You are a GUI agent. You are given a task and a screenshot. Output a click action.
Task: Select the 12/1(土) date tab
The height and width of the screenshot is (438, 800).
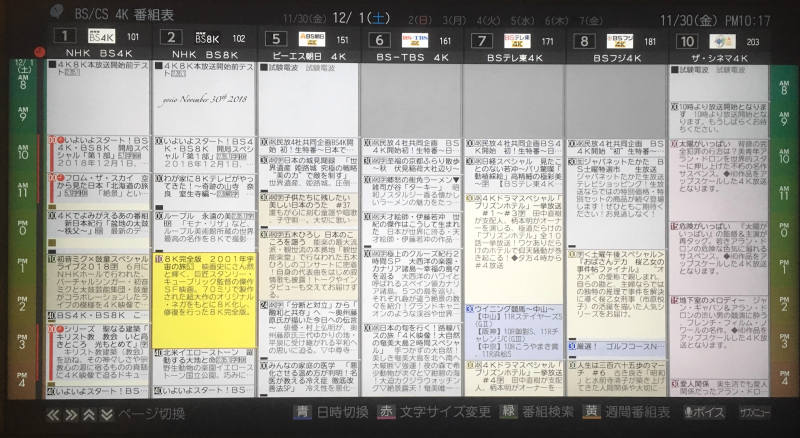pyautogui.click(x=361, y=18)
